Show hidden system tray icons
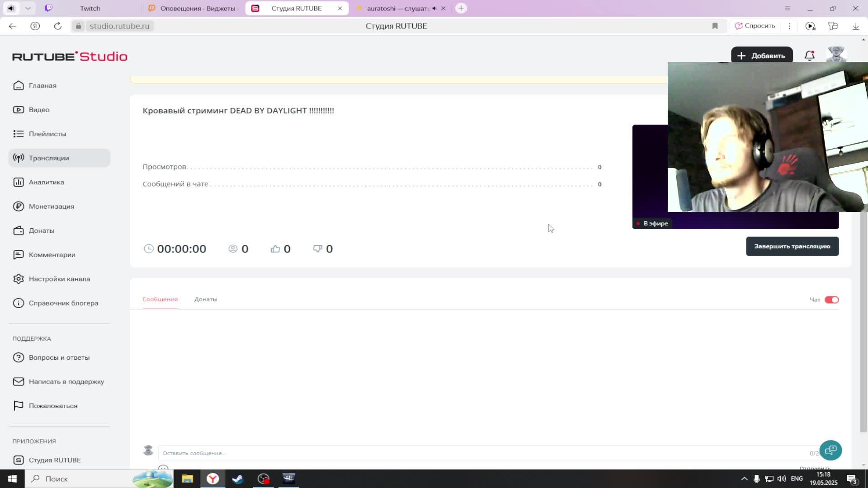 744,479
